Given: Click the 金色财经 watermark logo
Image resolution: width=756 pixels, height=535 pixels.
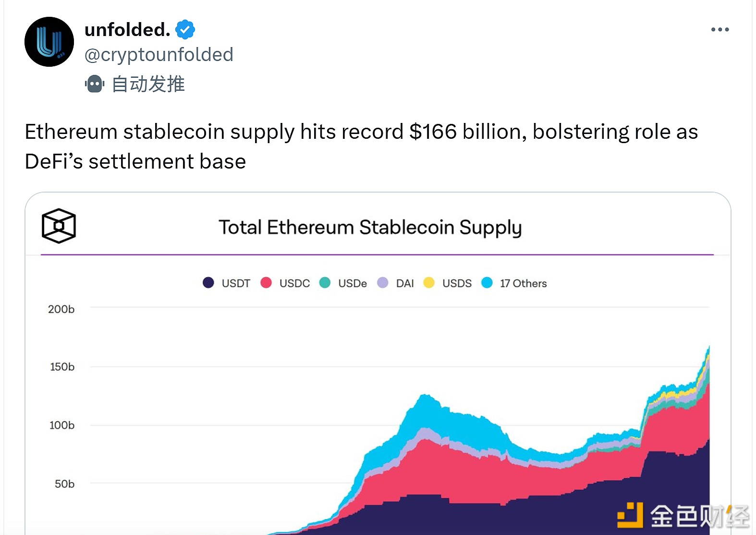Looking at the screenshot, I should click(x=682, y=516).
